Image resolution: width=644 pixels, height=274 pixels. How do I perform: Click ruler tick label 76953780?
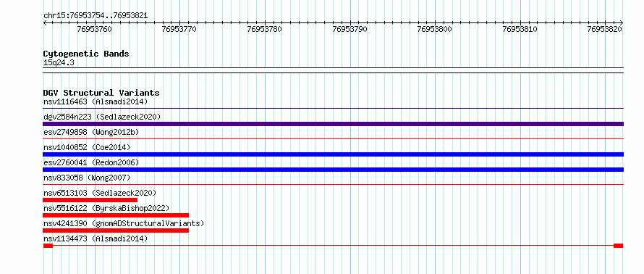click(x=265, y=29)
